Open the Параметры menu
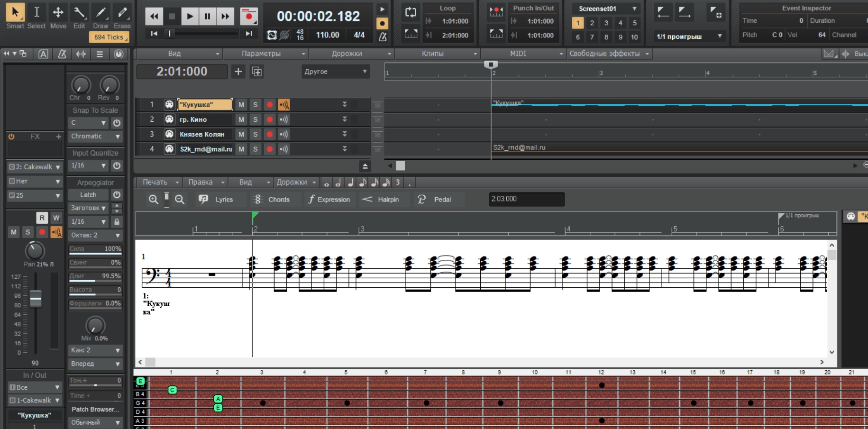 (x=265, y=54)
